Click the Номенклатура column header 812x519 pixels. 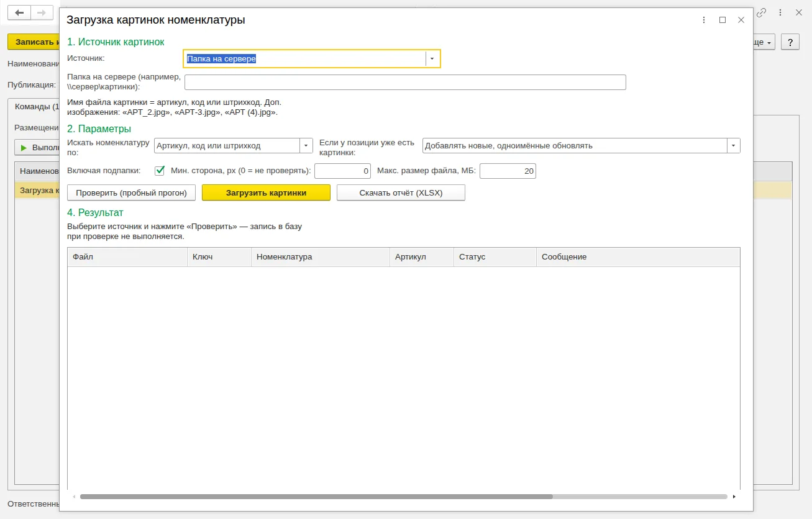(x=321, y=257)
